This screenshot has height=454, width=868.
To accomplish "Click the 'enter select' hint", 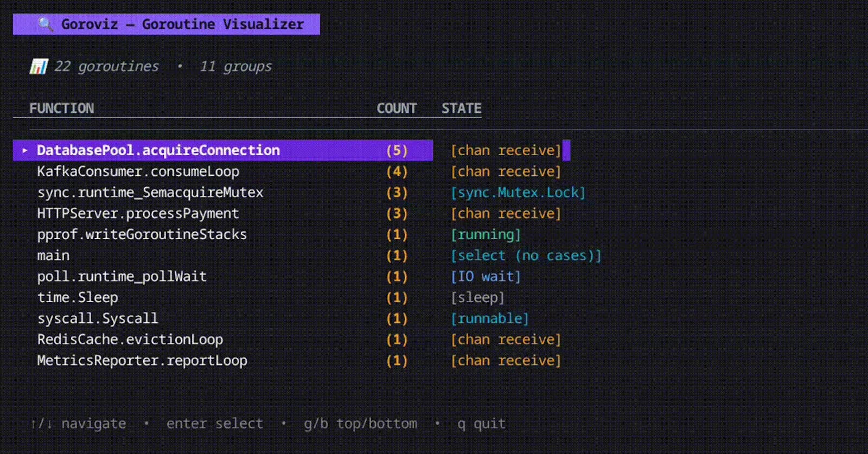I will (215, 424).
